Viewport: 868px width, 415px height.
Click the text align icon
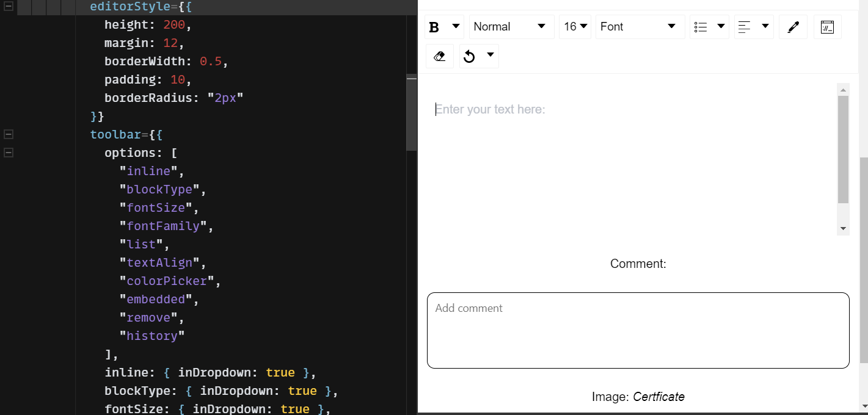(x=745, y=27)
